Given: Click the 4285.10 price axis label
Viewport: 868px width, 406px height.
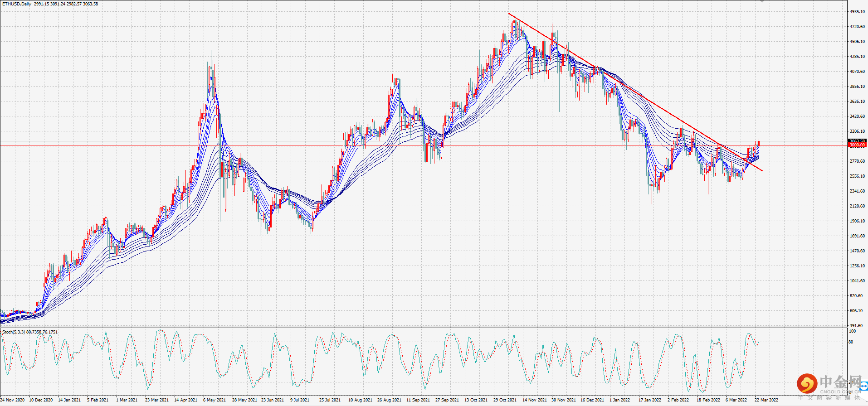Looking at the screenshot, I should [857, 57].
